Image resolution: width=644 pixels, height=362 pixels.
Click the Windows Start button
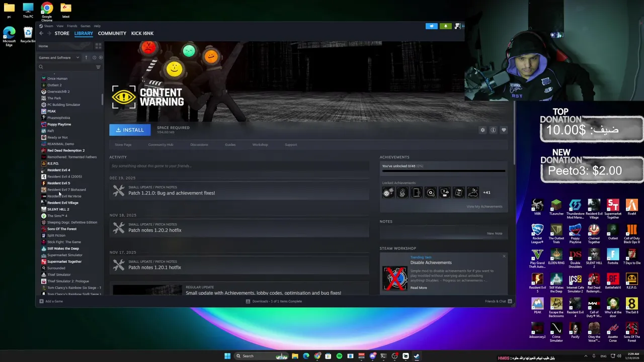227,356
